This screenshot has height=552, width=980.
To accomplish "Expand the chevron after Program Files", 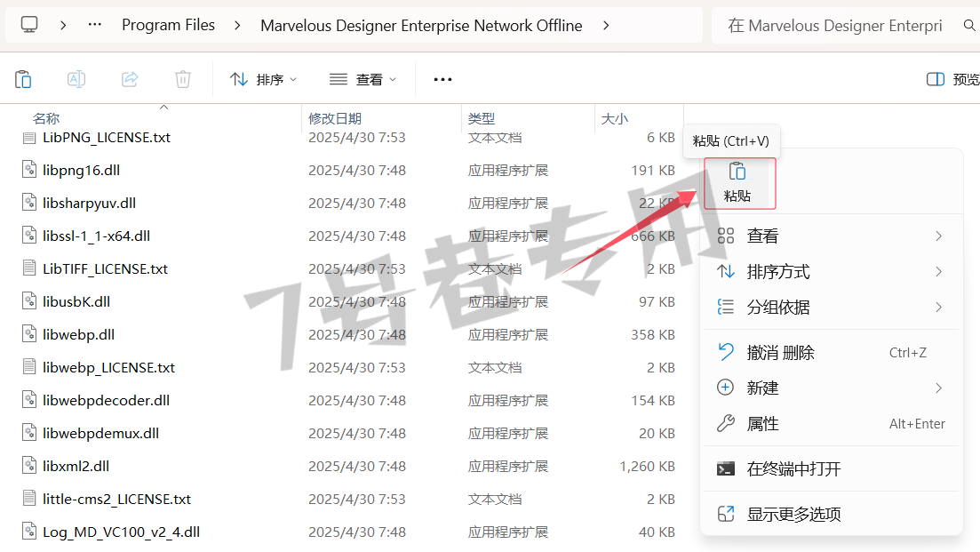I will (x=237, y=26).
